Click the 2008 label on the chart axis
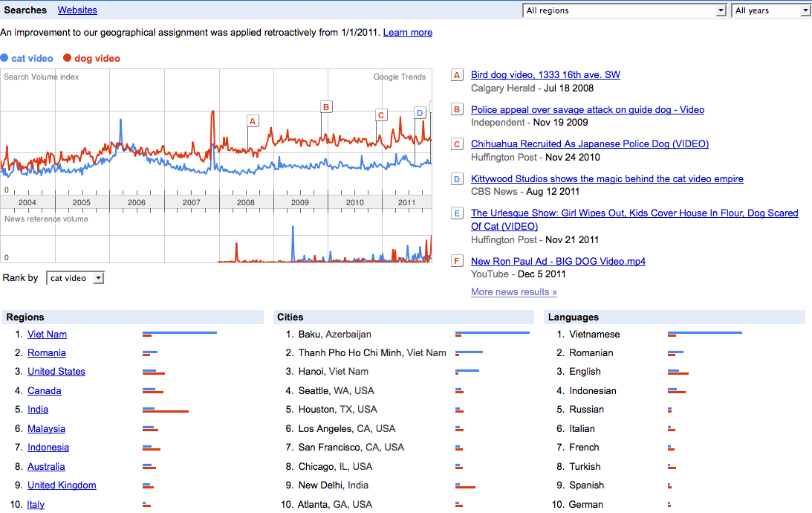Viewport: 812px width, 513px height. tap(245, 203)
